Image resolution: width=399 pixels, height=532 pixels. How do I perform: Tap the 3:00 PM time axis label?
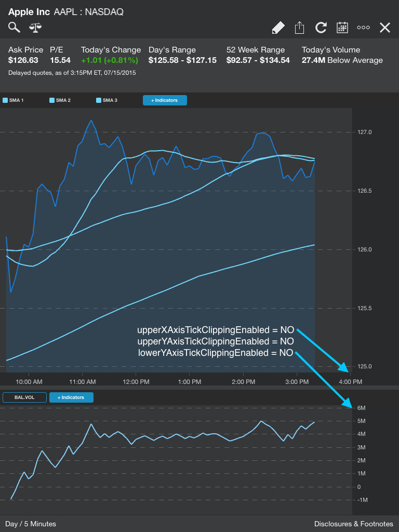(x=297, y=382)
